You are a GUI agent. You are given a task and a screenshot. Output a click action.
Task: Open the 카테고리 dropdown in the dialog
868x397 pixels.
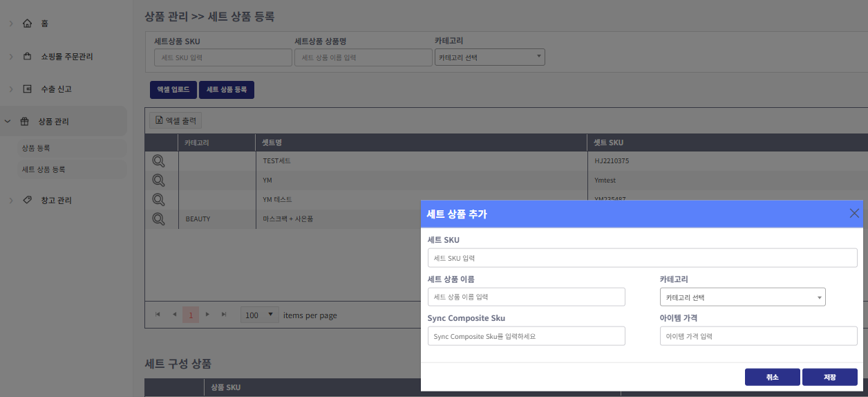[743, 297]
